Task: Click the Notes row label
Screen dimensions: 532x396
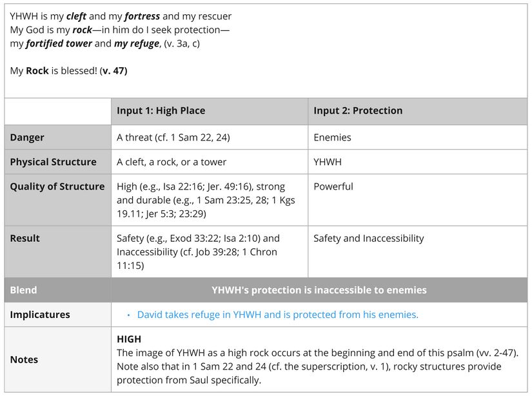Action: tap(24, 359)
